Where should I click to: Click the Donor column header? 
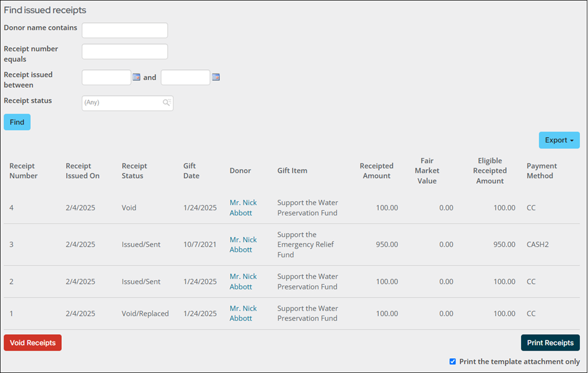(240, 171)
